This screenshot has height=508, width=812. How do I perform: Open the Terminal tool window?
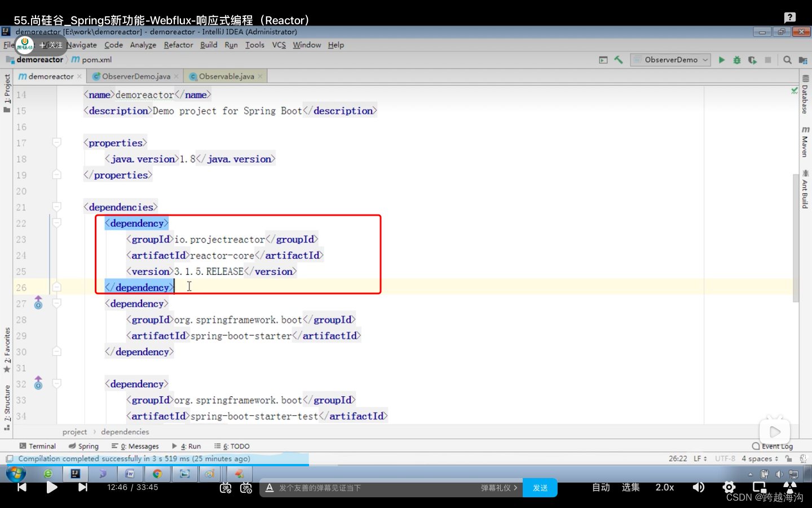click(38, 446)
